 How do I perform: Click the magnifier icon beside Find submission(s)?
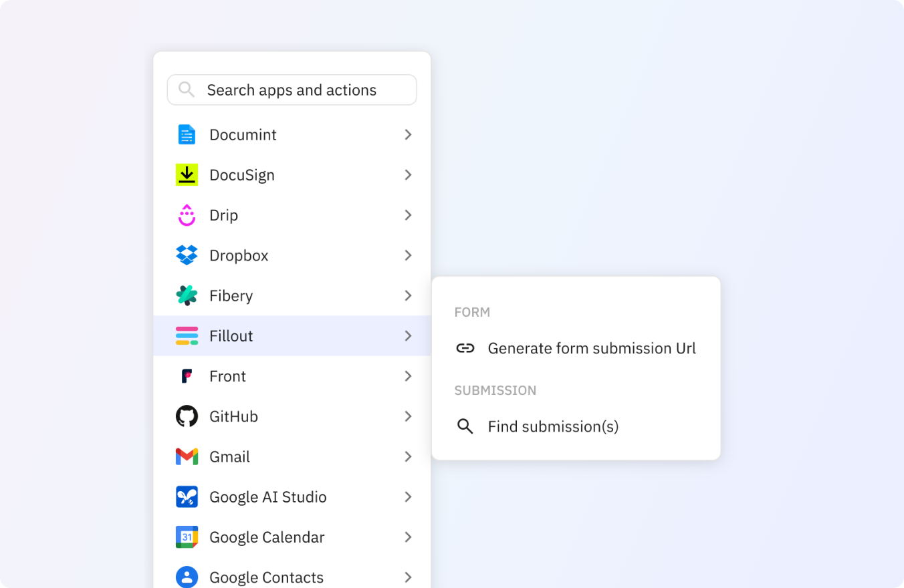pyautogui.click(x=465, y=426)
